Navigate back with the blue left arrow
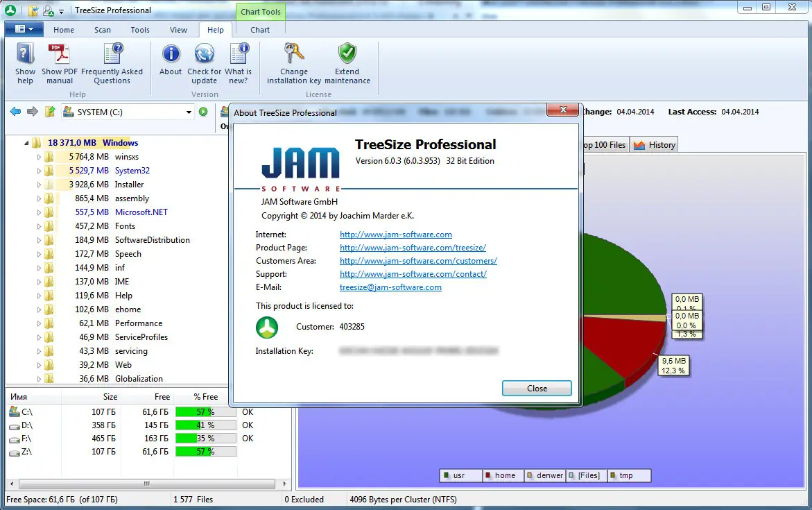The height and width of the screenshot is (510, 812). (x=15, y=112)
